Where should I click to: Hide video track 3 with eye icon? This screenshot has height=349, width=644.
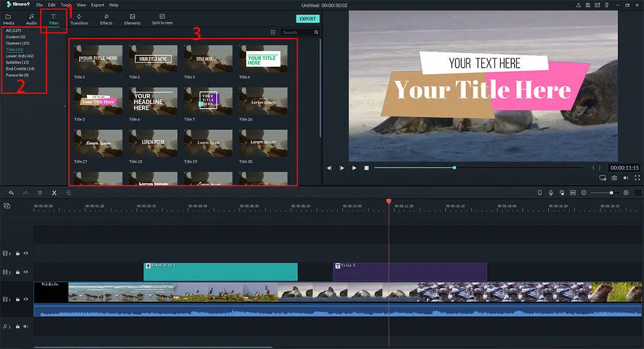[26, 253]
